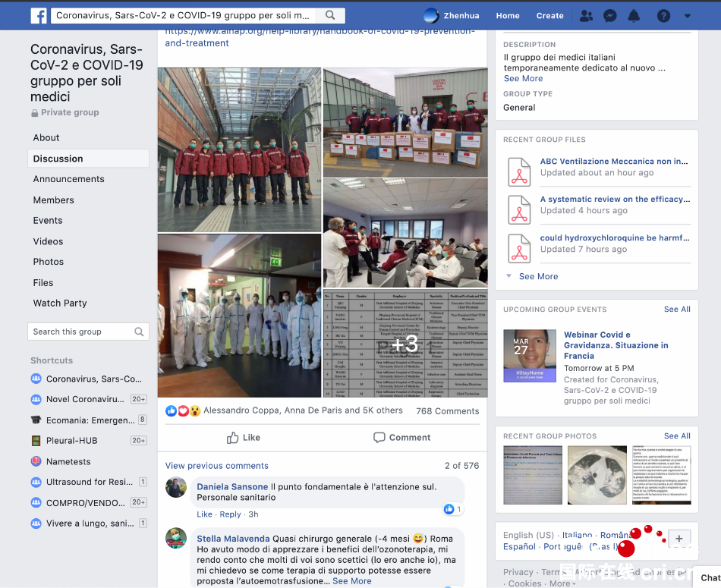Click the search magnifier in top bar
This screenshot has width=721, height=588.
click(x=330, y=15)
